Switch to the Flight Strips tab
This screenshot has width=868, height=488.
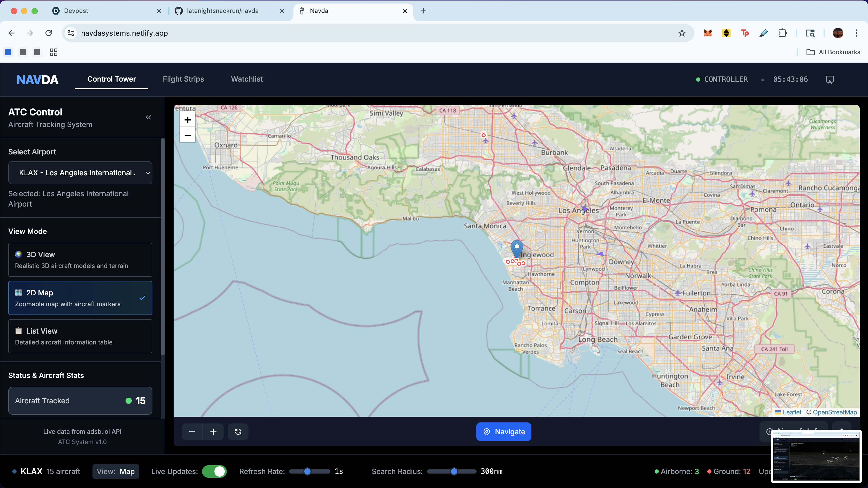183,79
